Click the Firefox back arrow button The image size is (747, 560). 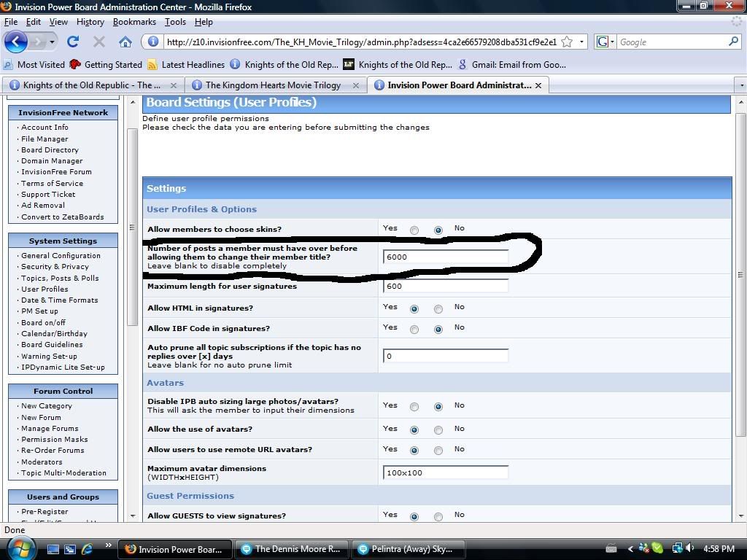pos(16,42)
